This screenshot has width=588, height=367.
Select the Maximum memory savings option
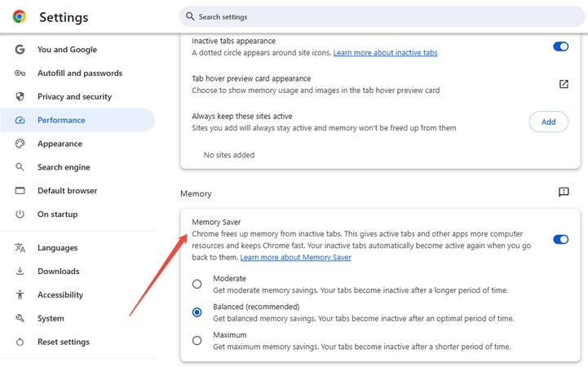[x=197, y=340]
